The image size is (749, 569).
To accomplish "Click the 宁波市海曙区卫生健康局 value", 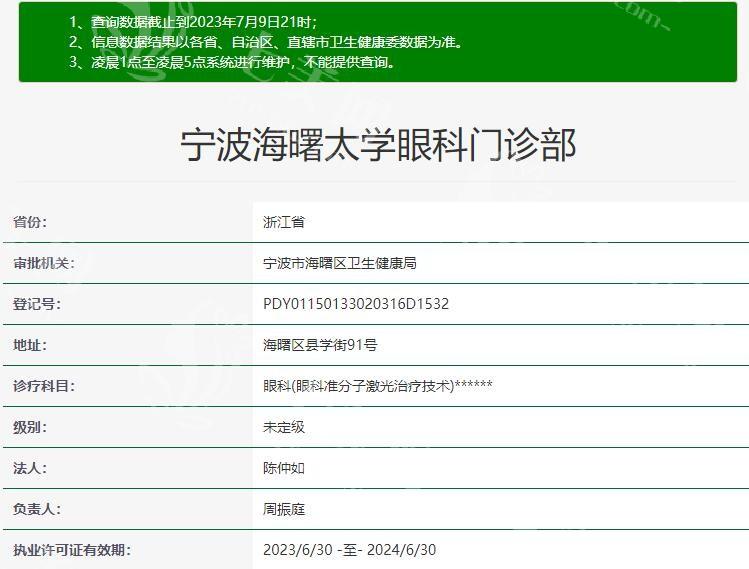I will tap(339, 263).
